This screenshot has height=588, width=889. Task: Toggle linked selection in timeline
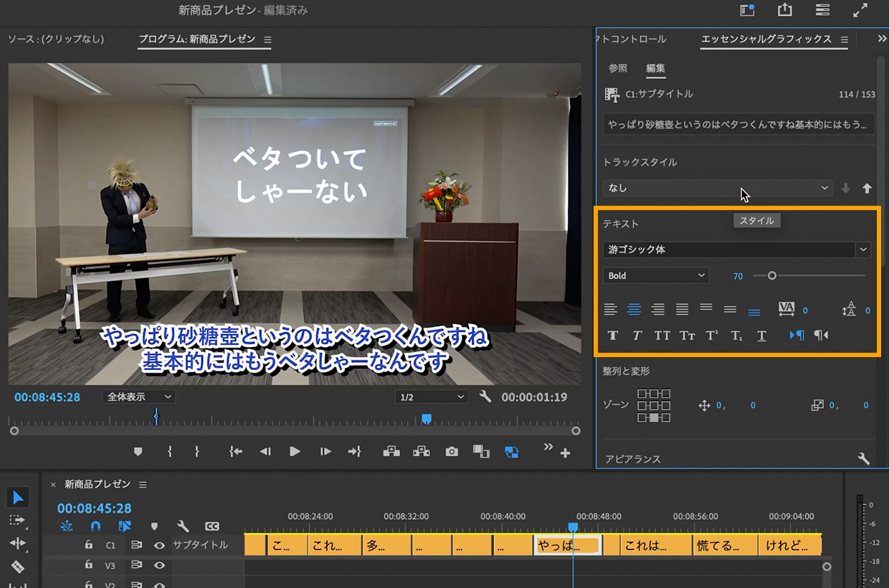(124, 526)
